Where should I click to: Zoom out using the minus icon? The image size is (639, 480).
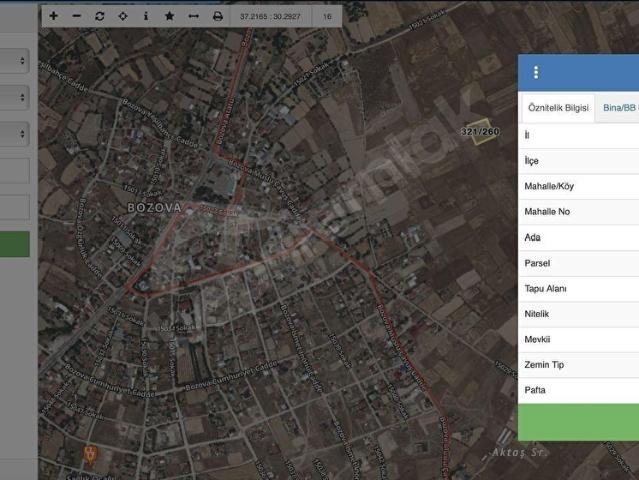76,16
